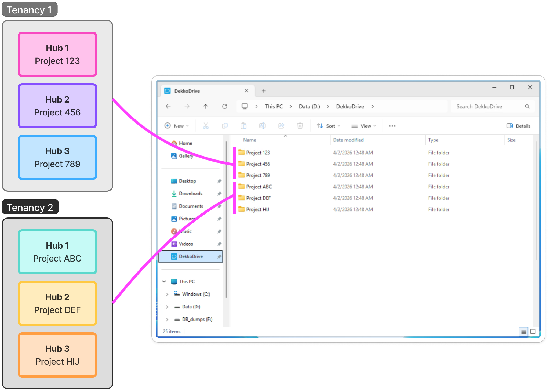Close the DekkoDrive tab
This screenshot has height=392, width=550.
(x=246, y=91)
